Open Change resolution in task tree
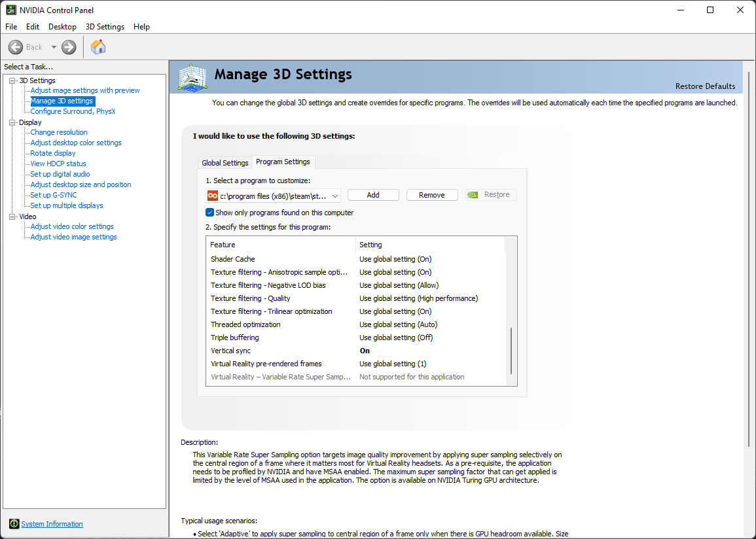The image size is (756, 539). (x=59, y=132)
